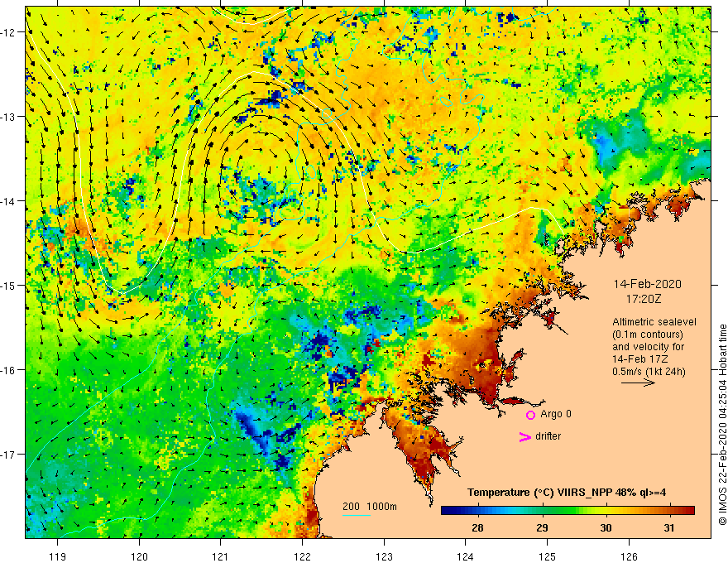The width and height of the screenshot is (728, 563).
Task: Click the colorbar value 29
Action: click(542, 528)
